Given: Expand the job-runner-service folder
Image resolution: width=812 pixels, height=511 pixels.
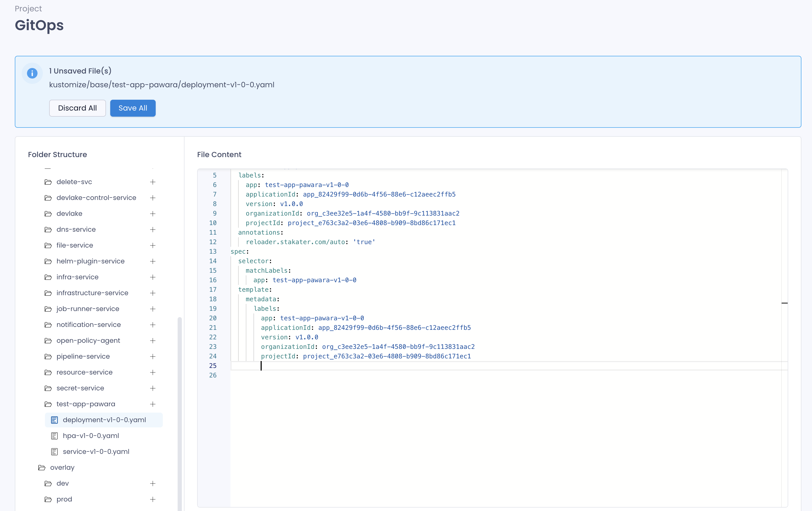Looking at the screenshot, I should pyautogui.click(x=82, y=309).
